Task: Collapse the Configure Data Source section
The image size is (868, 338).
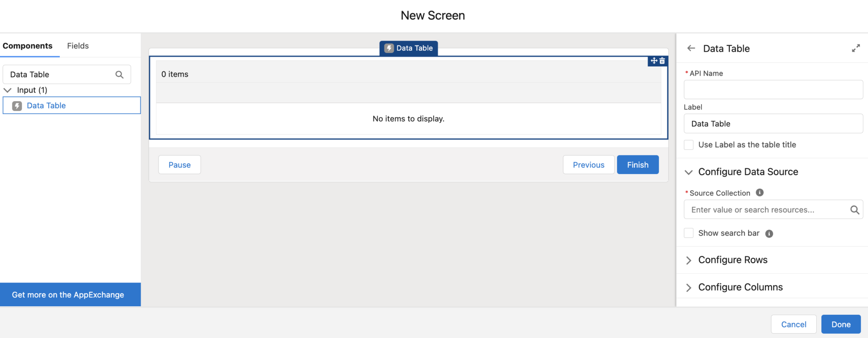Action: (689, 172)
